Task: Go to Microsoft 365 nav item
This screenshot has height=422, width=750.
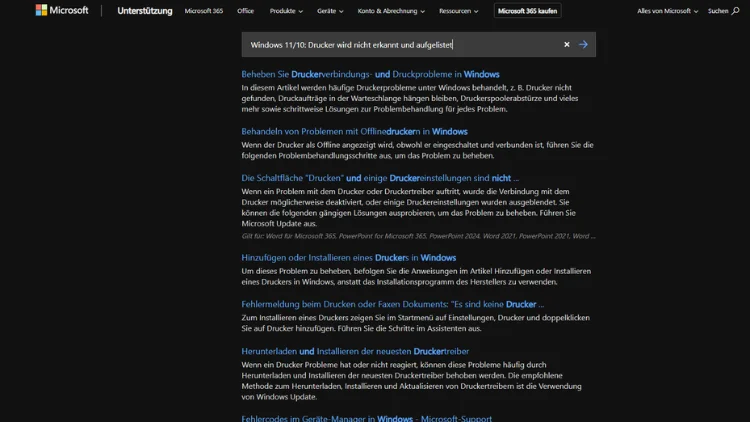Action: [x=204, y=11]
